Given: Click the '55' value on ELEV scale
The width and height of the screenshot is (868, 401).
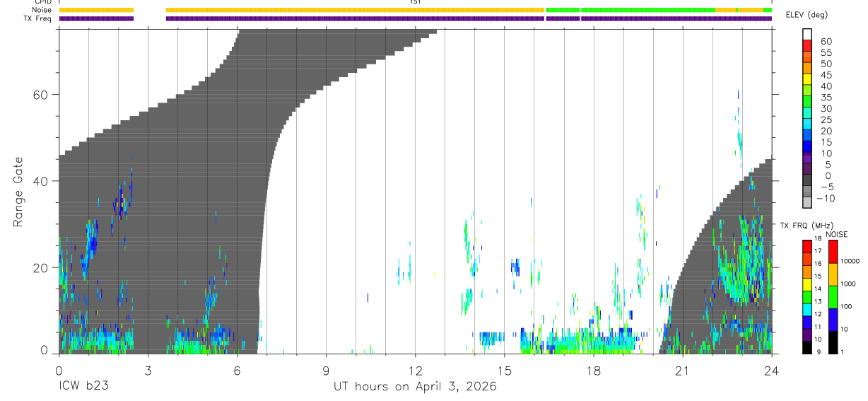Looking at the screenshot, I should tap(826, 53).
